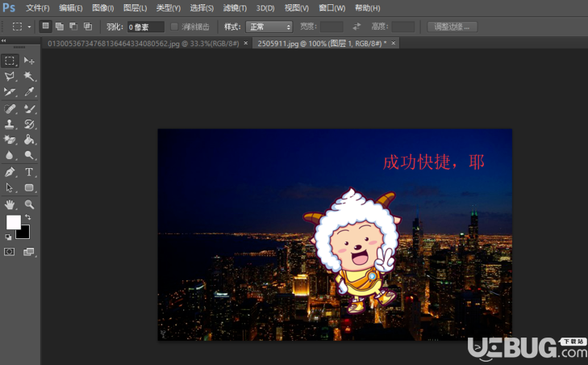Select the Zoom tool
The height and width of the screenshot is (365, 588).
(x=29, y=204)
